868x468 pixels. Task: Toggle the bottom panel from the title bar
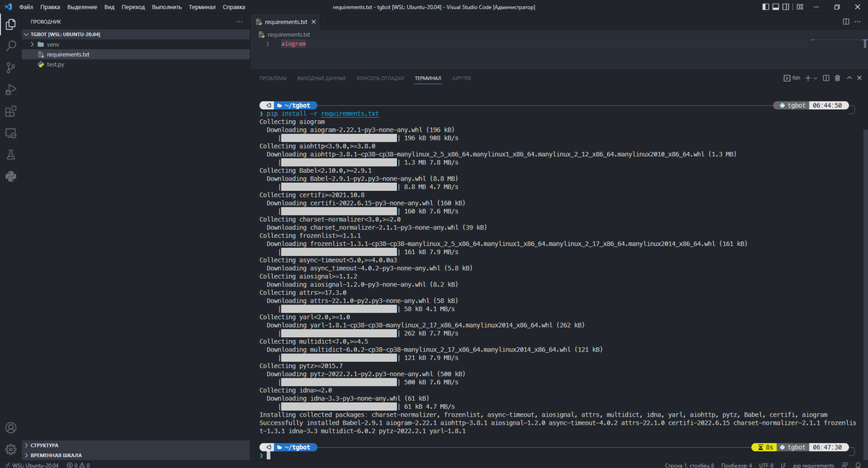tap(776, 6)
